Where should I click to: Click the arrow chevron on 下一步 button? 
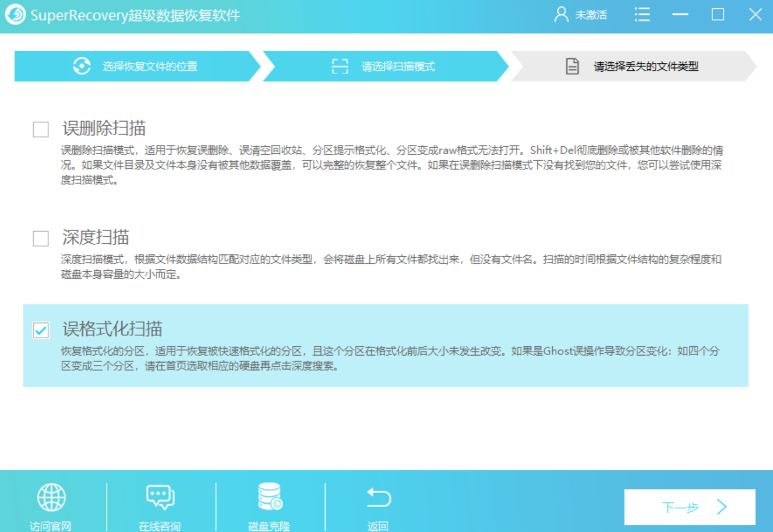722,507
